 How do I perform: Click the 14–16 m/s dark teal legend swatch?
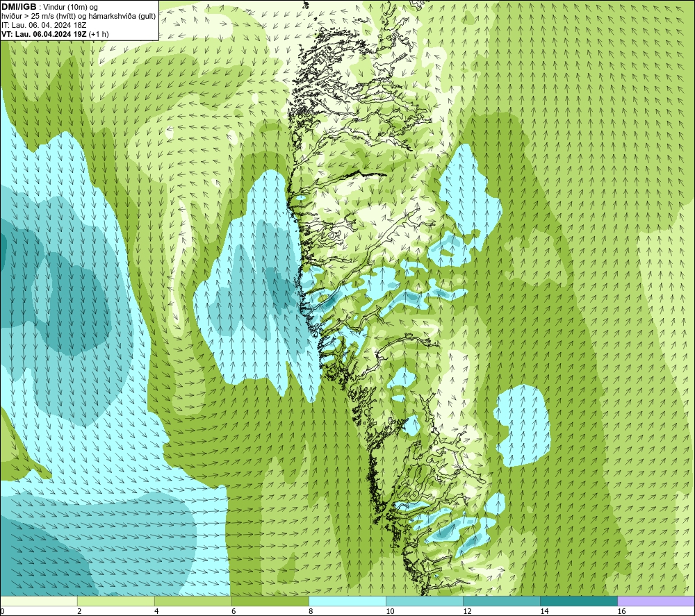point(578,601)
